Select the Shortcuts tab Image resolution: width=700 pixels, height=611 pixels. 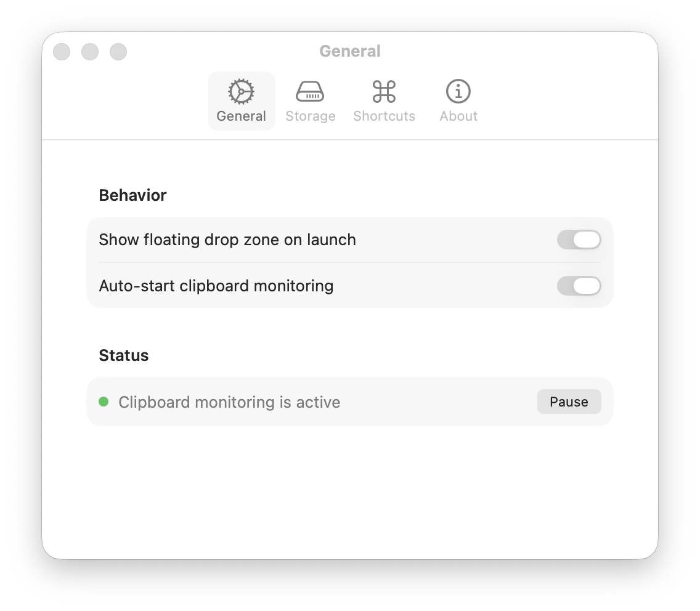click(x=384, y=102)
